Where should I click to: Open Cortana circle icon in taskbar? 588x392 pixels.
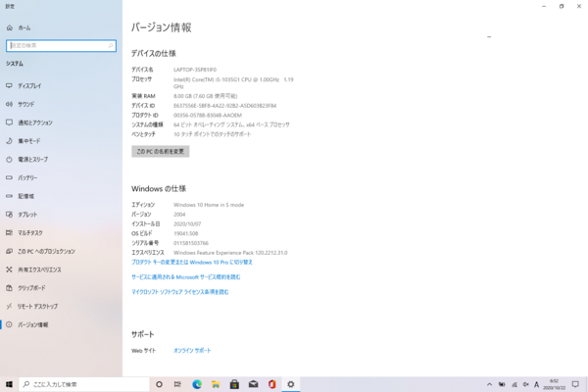point(159,384)
